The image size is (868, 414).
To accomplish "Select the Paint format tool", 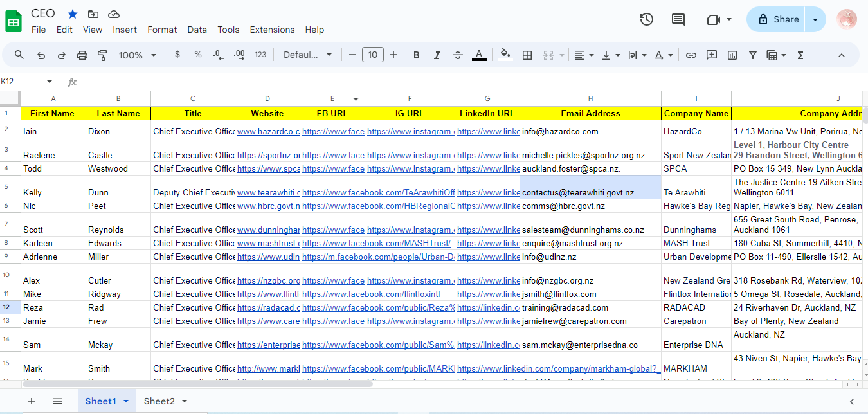I will [103, 55].
